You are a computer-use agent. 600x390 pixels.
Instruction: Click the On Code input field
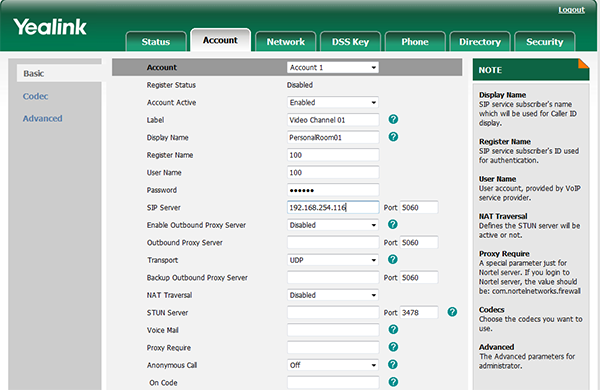tap(333, 382)
